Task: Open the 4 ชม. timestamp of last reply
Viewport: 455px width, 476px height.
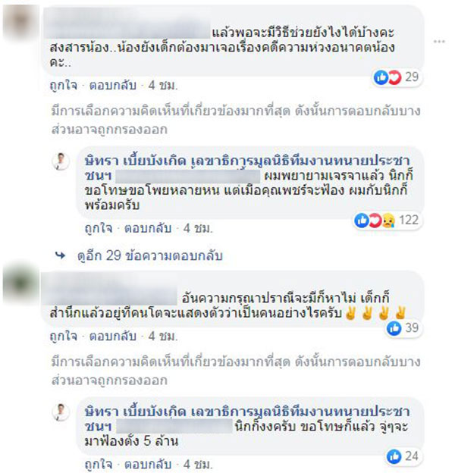Action: [198, 465]
